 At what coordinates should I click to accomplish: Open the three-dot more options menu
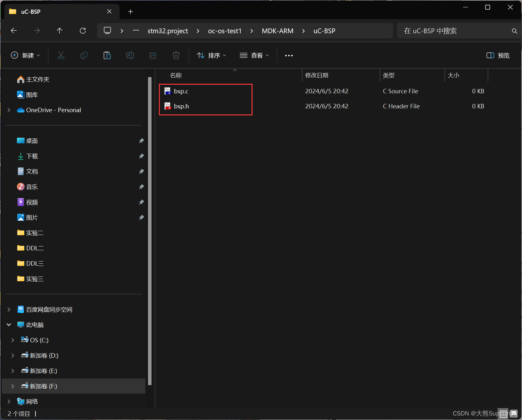(289, 55)
